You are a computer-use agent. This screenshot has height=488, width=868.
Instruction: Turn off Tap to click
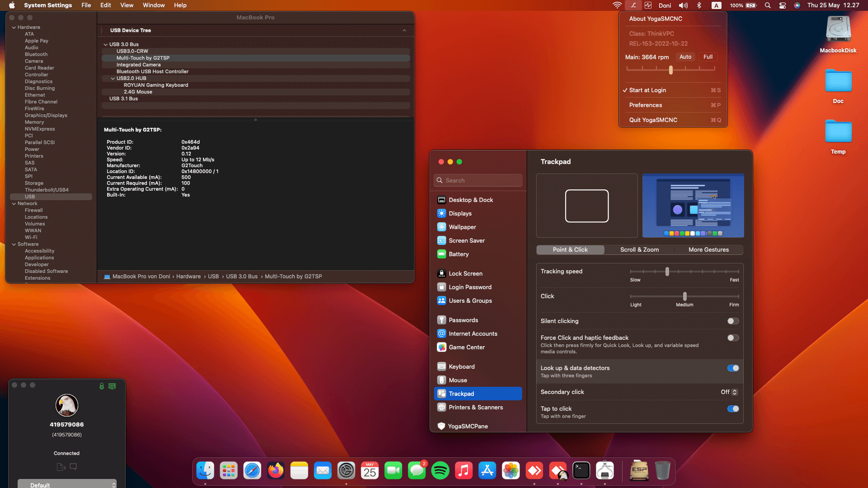(x=733, y=409)
